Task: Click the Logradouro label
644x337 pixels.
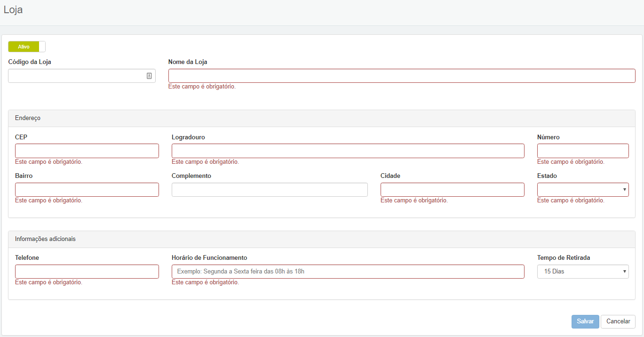Action: coord(188,137)
